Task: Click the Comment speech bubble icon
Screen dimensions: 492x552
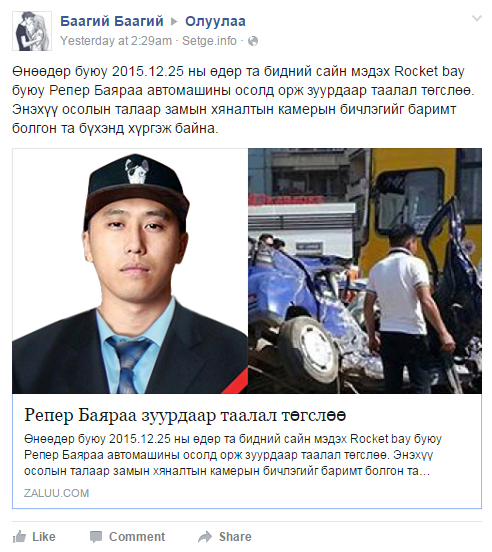Action: click(x=96, y=537)
